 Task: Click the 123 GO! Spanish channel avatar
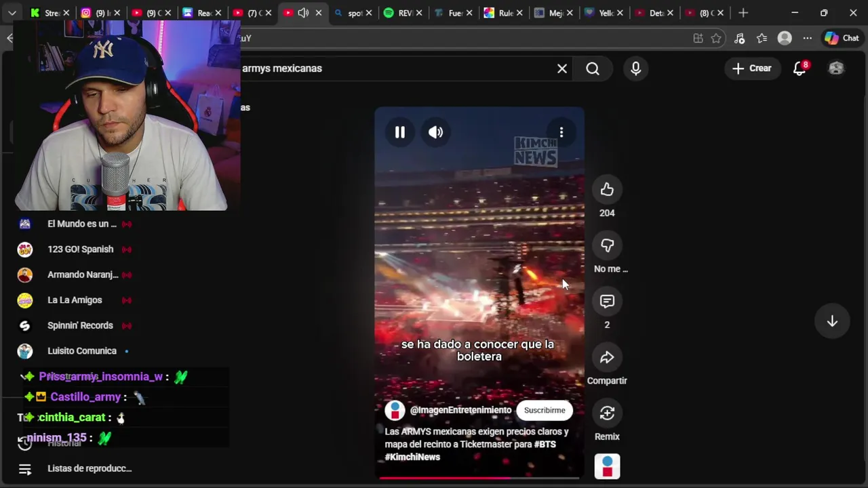(x=25, y=249)
